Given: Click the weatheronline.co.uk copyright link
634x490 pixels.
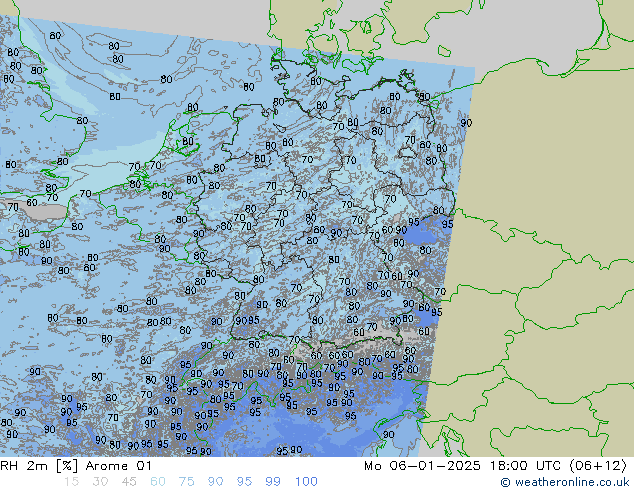Looking at the screenshot, I should coord(565,482).
